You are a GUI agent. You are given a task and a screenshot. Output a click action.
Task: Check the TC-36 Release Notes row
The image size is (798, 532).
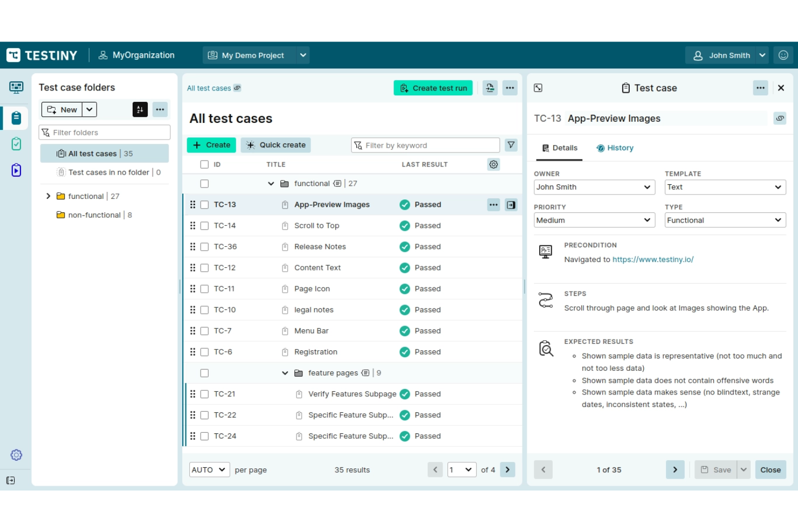204,246
